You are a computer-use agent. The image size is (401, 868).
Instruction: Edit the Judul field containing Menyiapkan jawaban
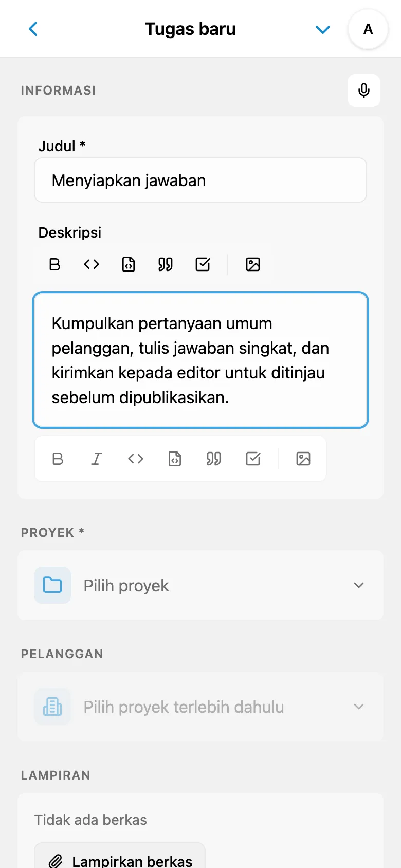coord(200,180)
